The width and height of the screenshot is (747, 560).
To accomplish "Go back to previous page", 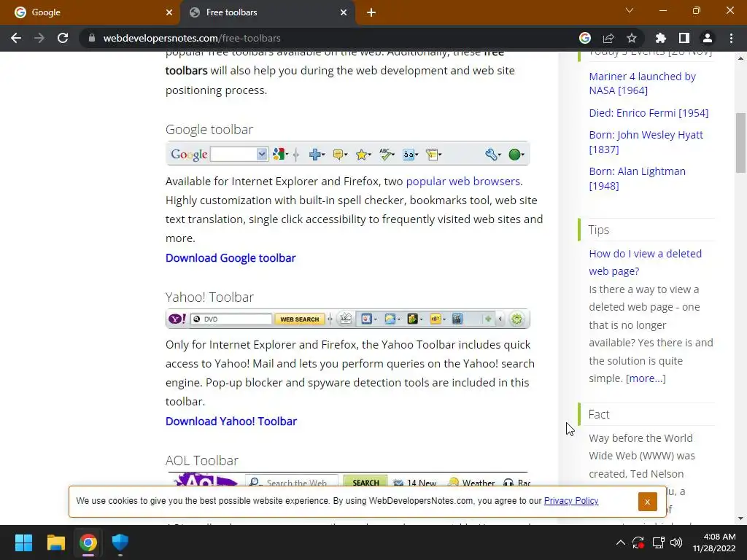I will (x=16, y=38).
